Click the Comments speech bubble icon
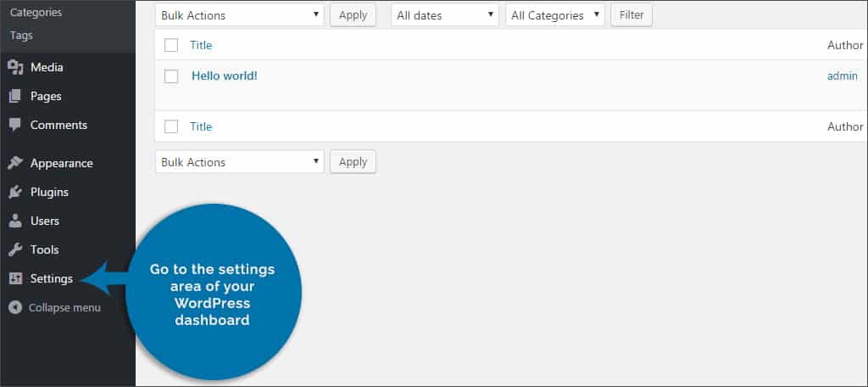Viewport: 868px width, 387px height. click(15, 125)
